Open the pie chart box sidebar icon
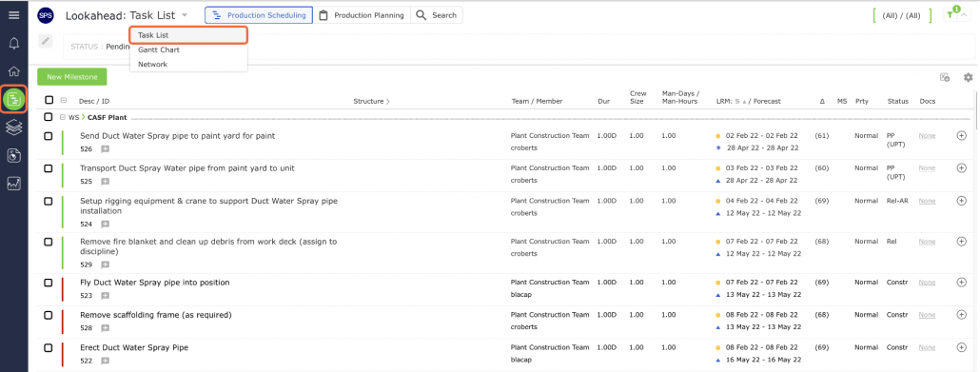 (x=13, y=156)
